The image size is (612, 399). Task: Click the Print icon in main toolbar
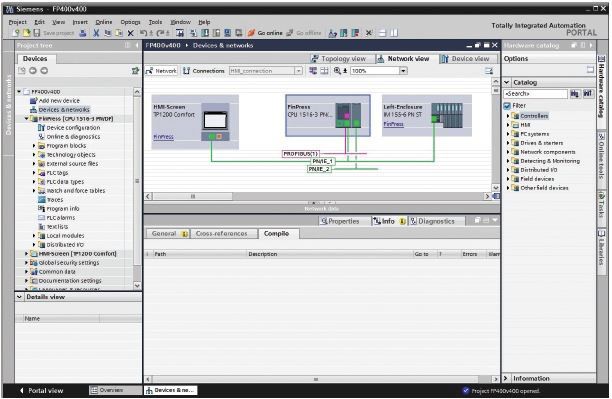coord(83,33)
